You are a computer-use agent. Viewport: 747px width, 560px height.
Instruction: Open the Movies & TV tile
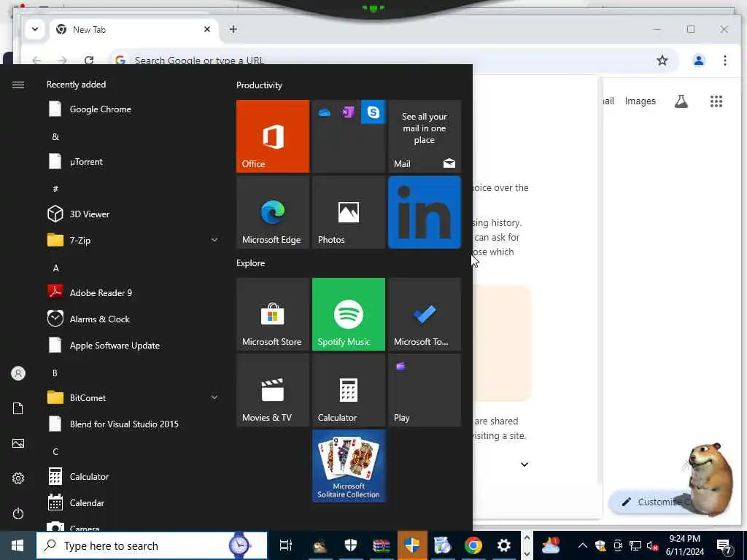tap(273, 390)
